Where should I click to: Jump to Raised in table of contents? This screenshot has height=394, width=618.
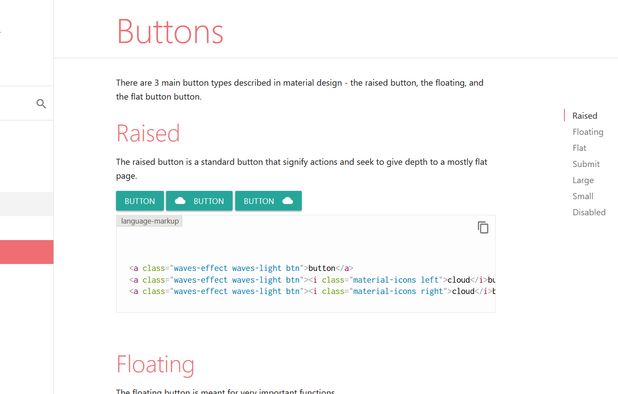tap(584, 116)
